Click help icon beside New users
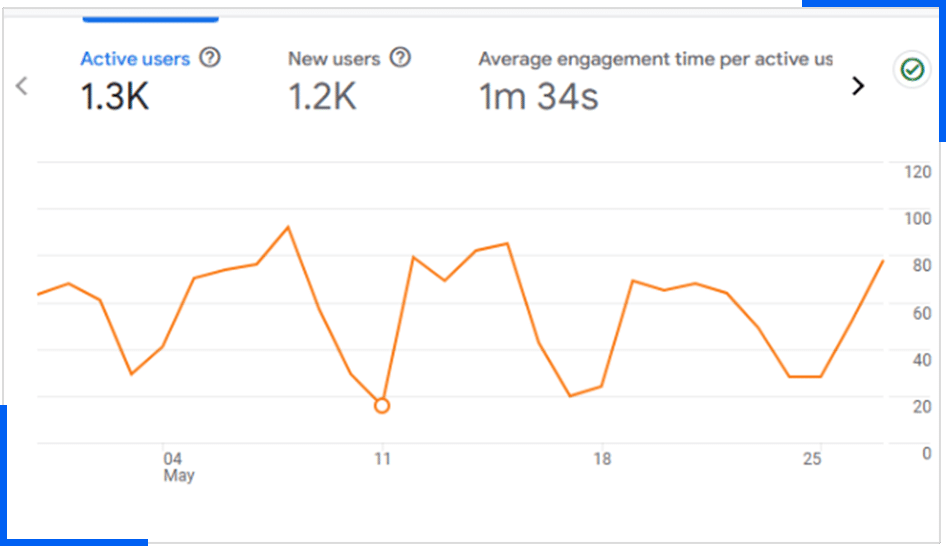The image size is (946, 546). (400, 58)
